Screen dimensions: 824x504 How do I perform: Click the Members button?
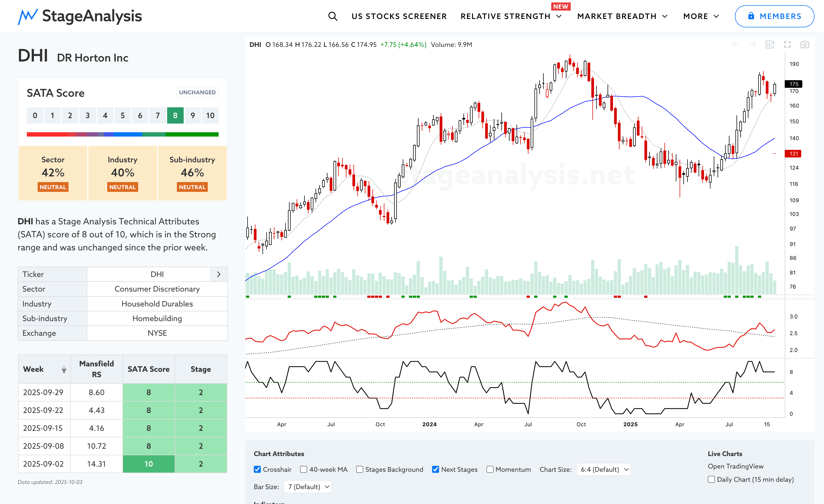click(774, 16)
